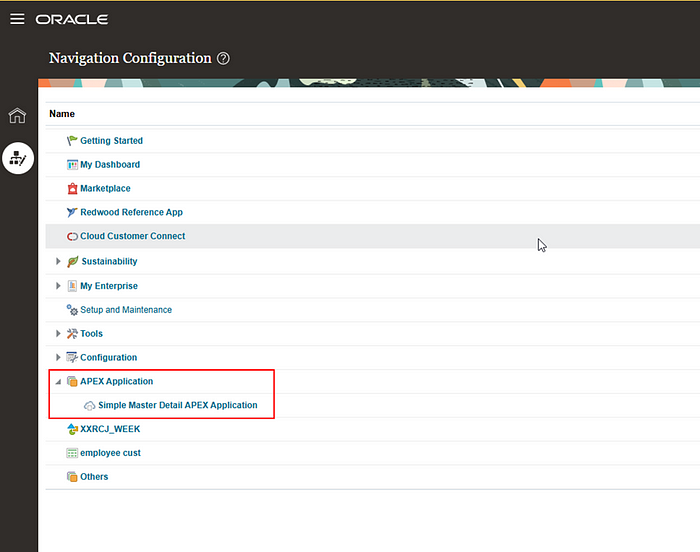Click the Navigation Configuration page title
The height and width of the screenshot is (552, 700).
tap(130, 58)
